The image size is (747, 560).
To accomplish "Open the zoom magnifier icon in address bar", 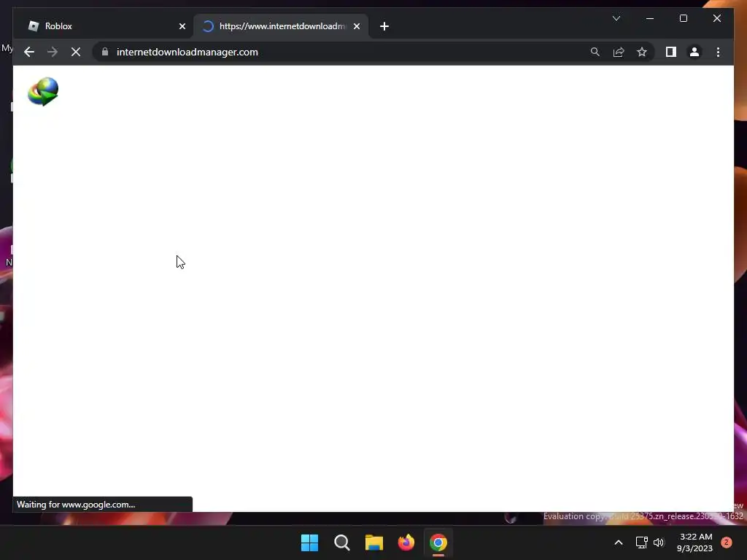I will 595,52.
